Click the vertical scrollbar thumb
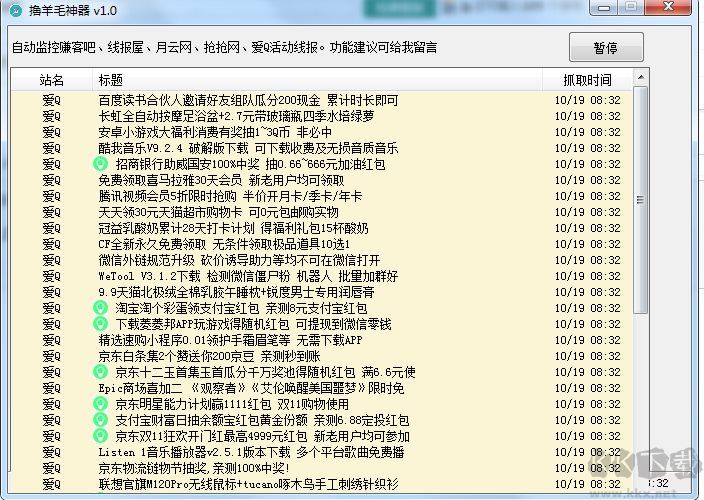Image resolution: width=704 pixels, height=500 pixels. (x=641, y=200)
